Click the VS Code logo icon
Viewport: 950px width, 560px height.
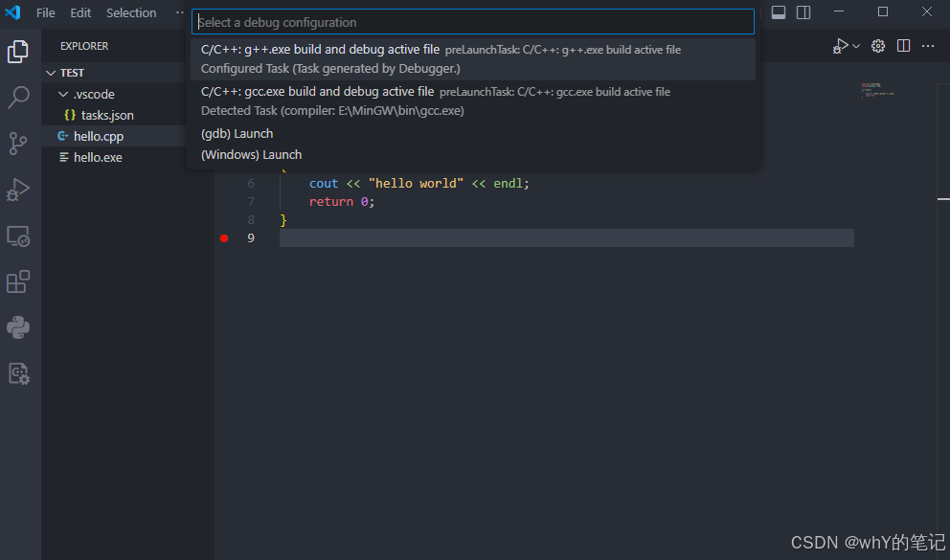(12, 12)
